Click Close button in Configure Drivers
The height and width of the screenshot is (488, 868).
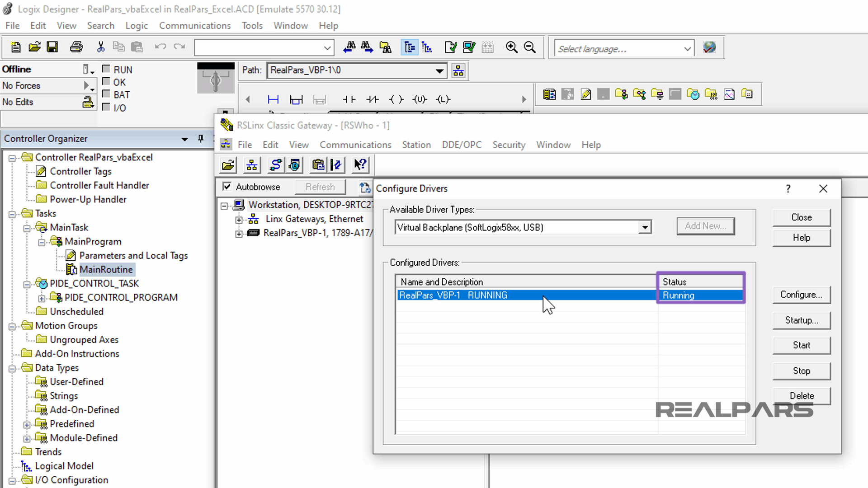[x=802, y=217]
